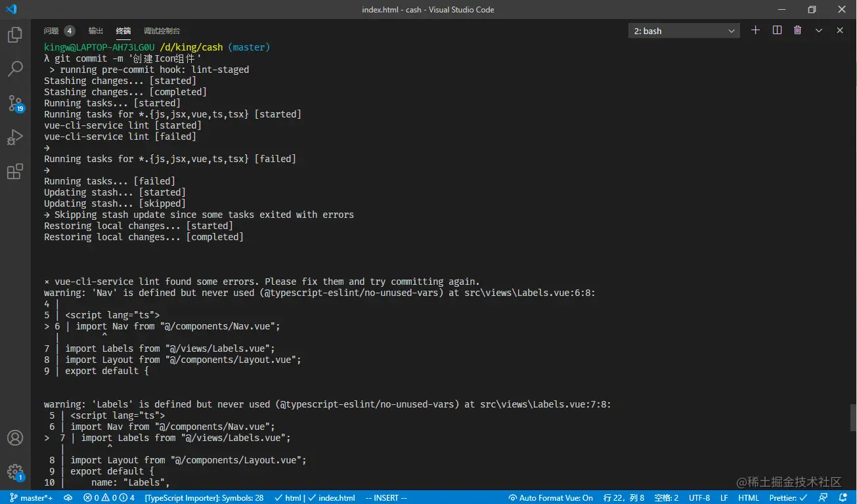Open the Run and Debug view
The height and width of the screenshot is (504, 857).
[14, 137]
